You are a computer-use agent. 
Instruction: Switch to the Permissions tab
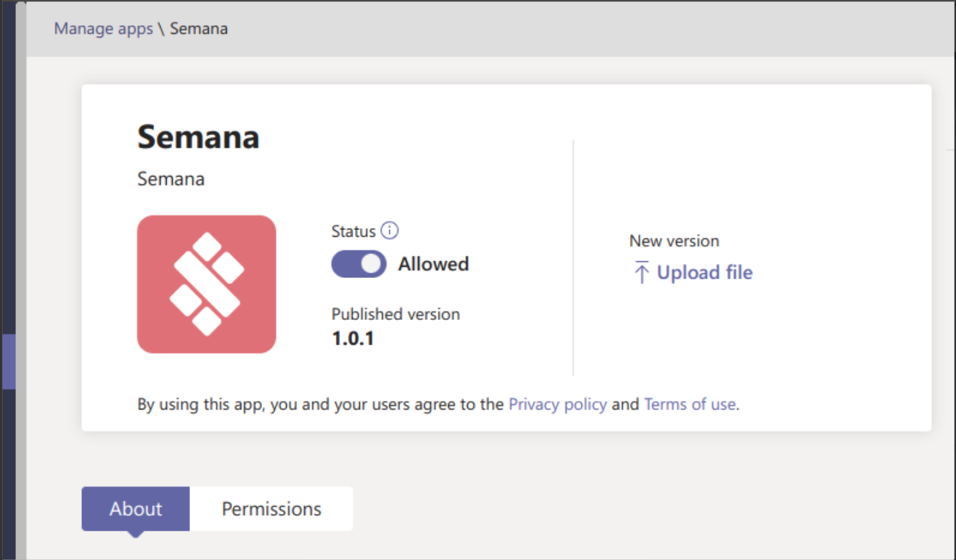pyautogui.click(x=271, y=509)
